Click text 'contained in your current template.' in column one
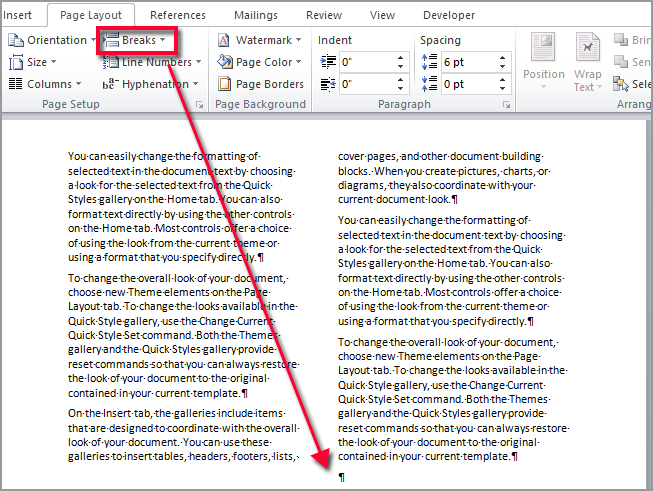 tap(155, 393)
